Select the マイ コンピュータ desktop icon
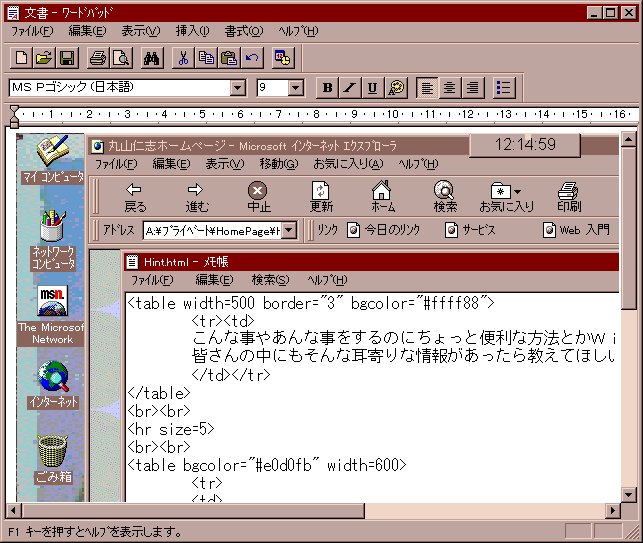The width and height of the screenshot is (643, 543). pyautogui.click(x=52, y=159)
